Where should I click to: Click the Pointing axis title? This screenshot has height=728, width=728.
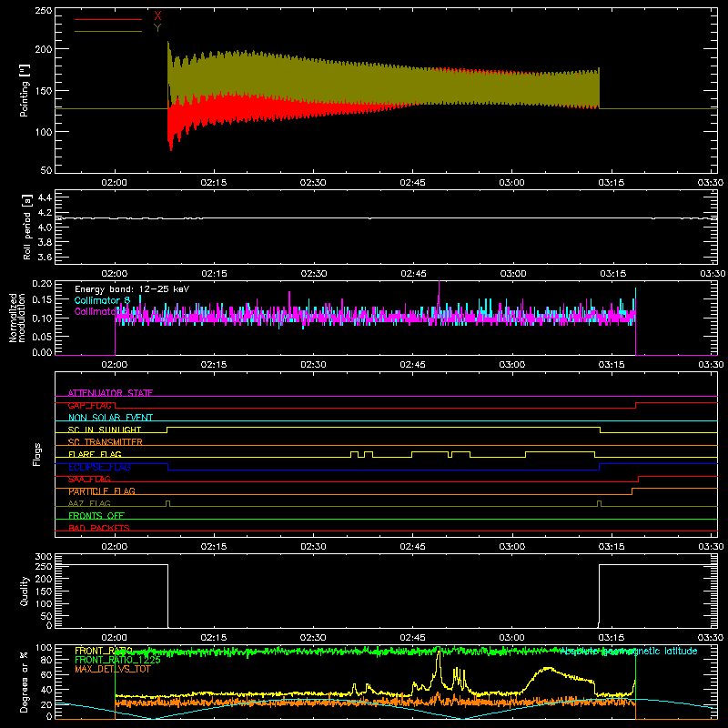25,90
